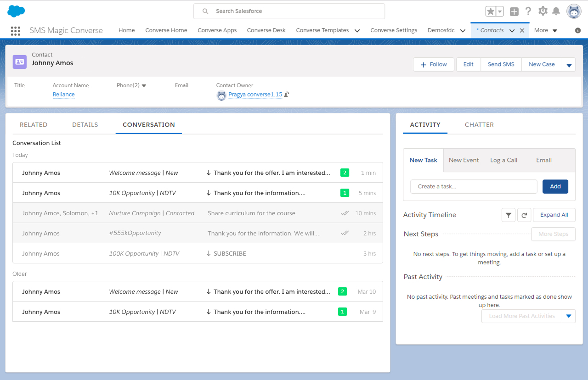Open the user profile avatar
588x380 pixels.
click(574, 11)
